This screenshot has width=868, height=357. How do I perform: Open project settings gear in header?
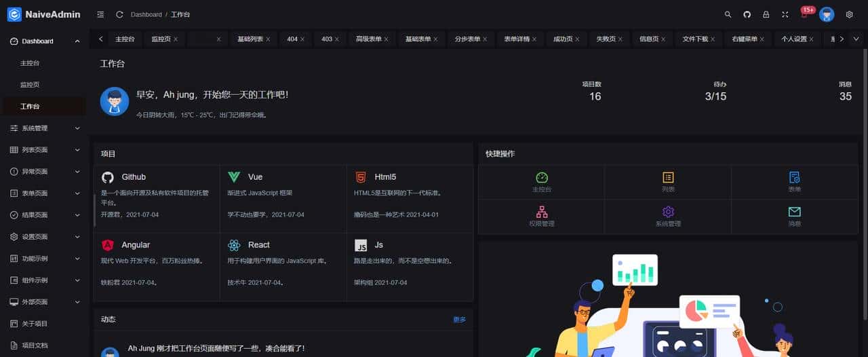[849, 14]
